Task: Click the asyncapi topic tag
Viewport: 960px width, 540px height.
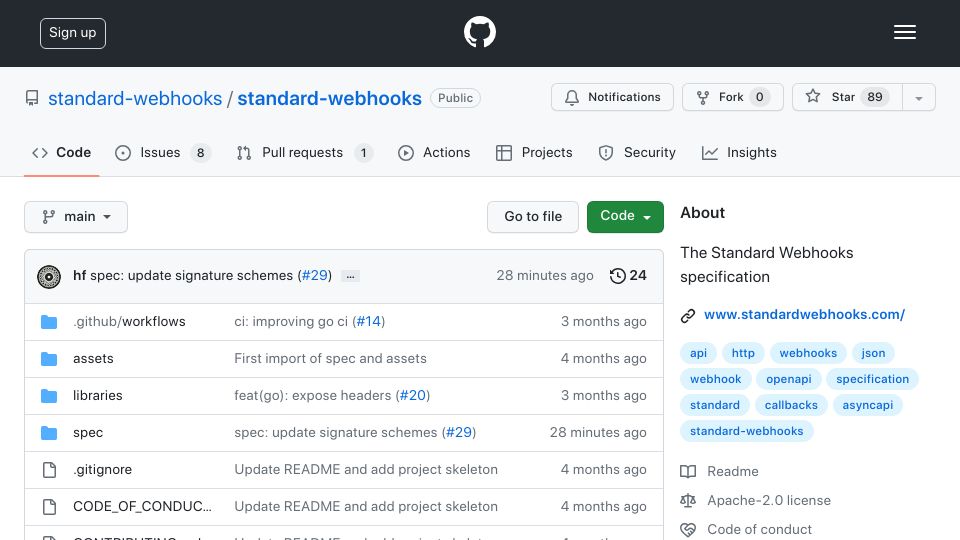Action: pyautogui.click(x=868, y=405)
